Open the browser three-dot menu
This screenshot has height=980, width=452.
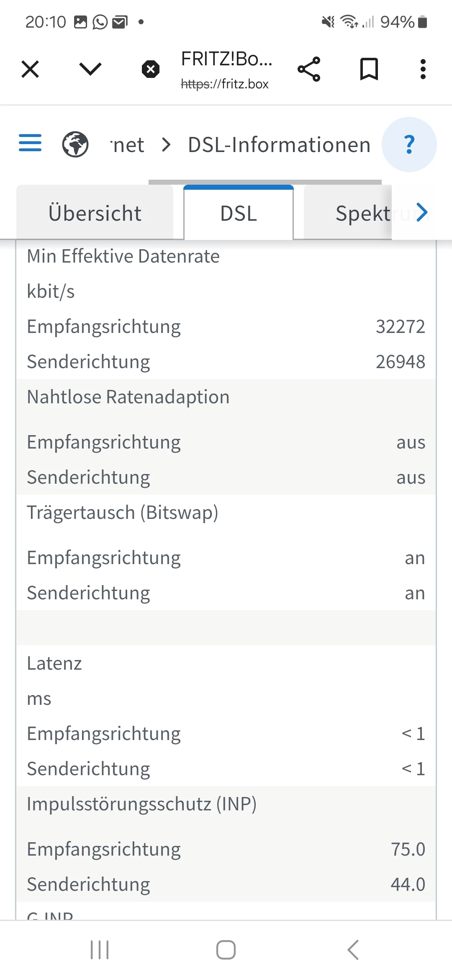point(423,69)
